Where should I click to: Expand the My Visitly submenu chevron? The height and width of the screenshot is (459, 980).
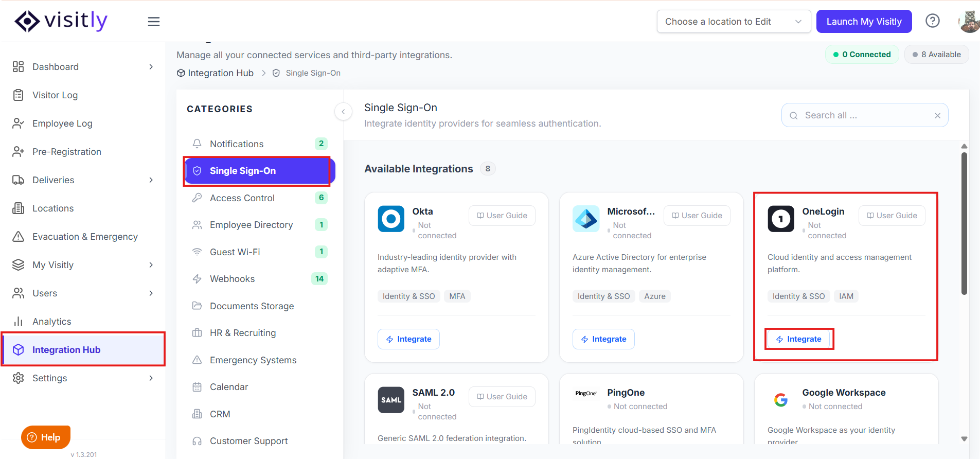tap(151, 265)
